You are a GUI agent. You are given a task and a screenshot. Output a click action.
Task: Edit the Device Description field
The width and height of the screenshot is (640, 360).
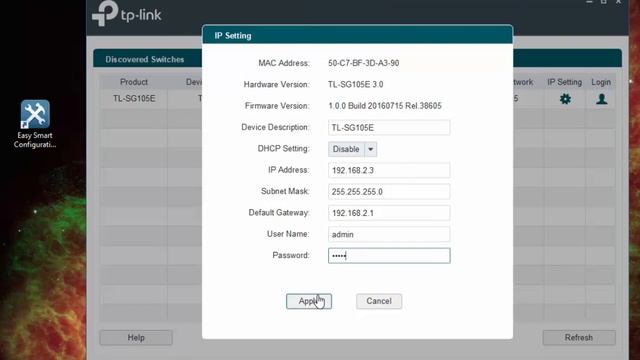click(389, 127)
